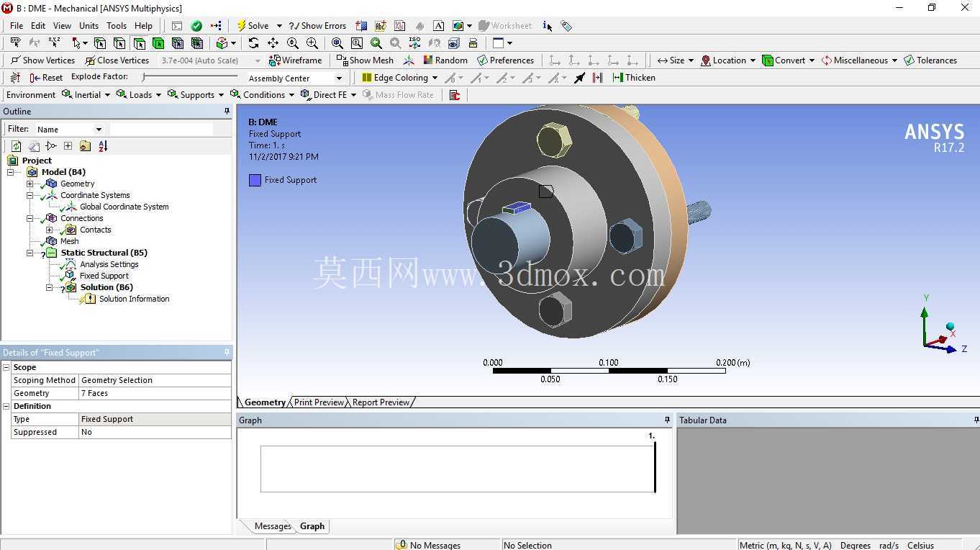Open the Edit menu
Screen dimensions: 980x550
[x=38, y=26]
